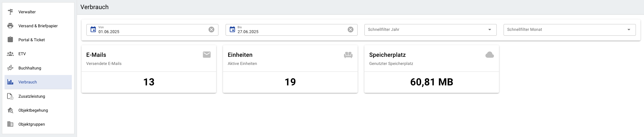This screenshot has width=644, height=137.
Task: Go to Objektgruppen in the sidebar
Action: (32, 124)
